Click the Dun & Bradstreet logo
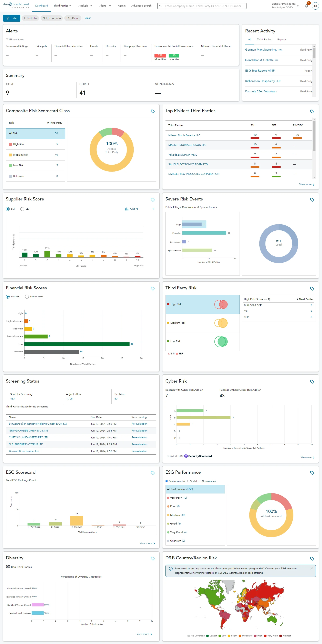The width and height of the screenshot is (322, 644). tap(16, 5)
